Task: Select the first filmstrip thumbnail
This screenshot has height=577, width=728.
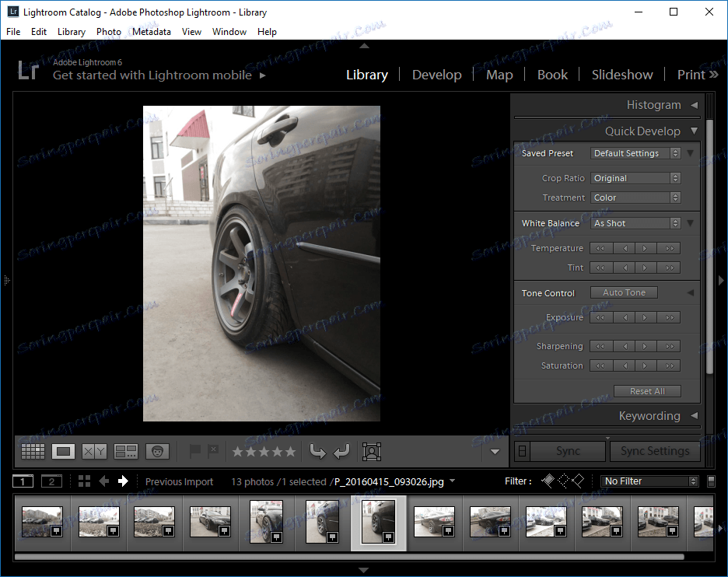Action: [x=42, y=522]
